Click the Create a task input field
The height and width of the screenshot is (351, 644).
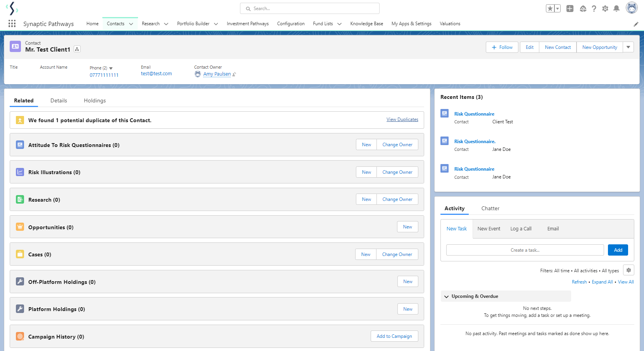pyautogui.click(x=525, y=250)
